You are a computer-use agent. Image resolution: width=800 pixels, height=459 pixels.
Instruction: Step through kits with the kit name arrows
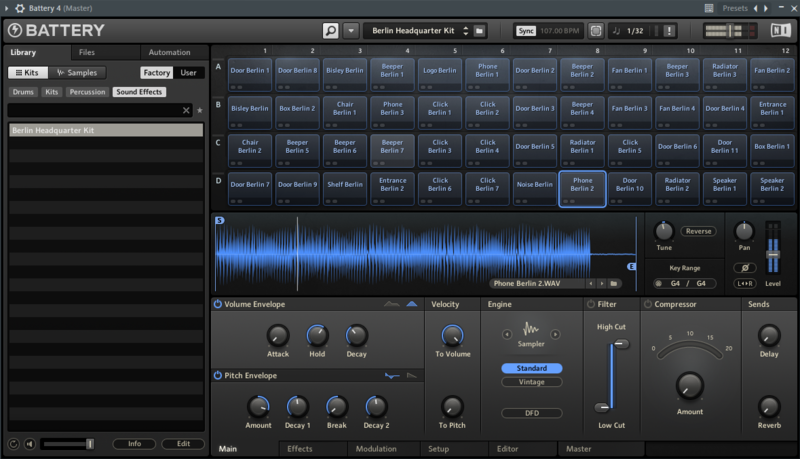click(465, 31)
